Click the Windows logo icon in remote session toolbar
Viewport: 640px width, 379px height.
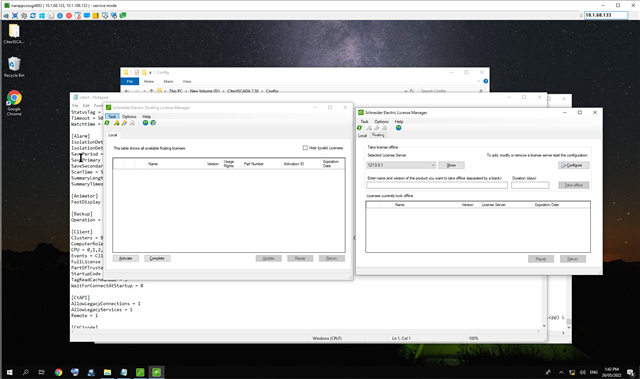(42, 16)
